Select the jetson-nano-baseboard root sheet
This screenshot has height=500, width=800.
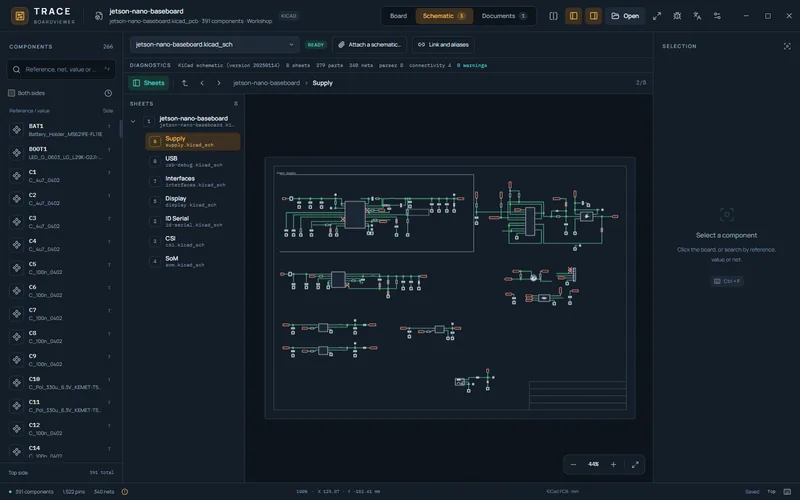[191, 121]
